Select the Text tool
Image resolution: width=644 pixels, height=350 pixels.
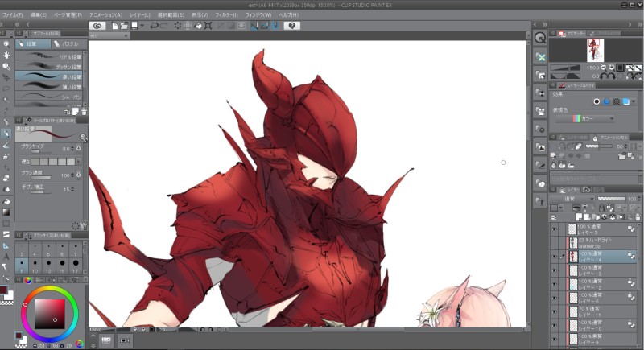[x=6, y=257]
